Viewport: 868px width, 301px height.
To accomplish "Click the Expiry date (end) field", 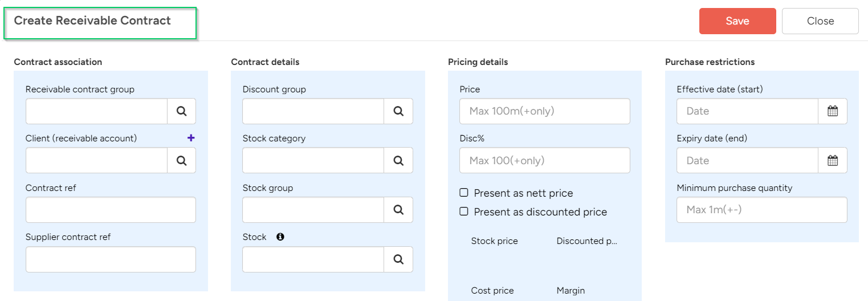I will coord(748,161).
